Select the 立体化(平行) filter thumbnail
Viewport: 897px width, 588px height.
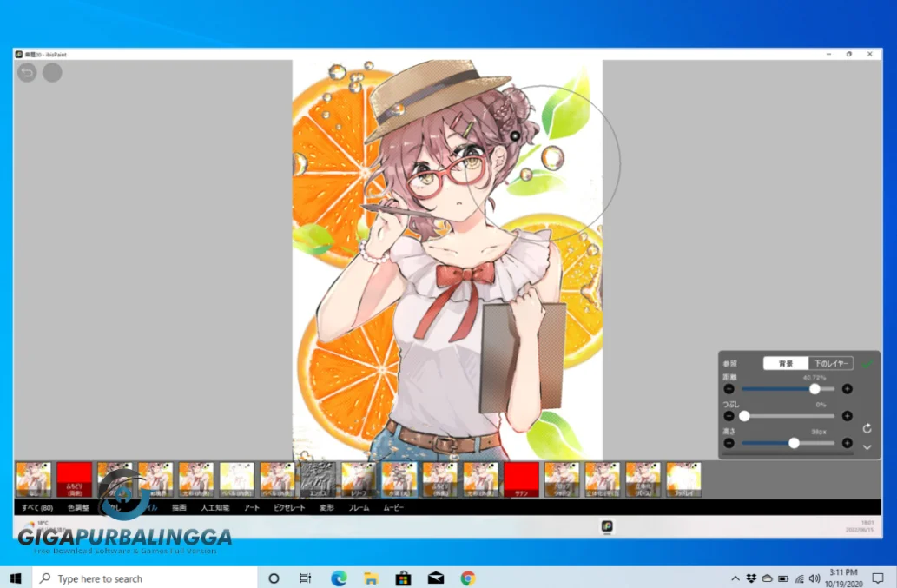point(603,479)
